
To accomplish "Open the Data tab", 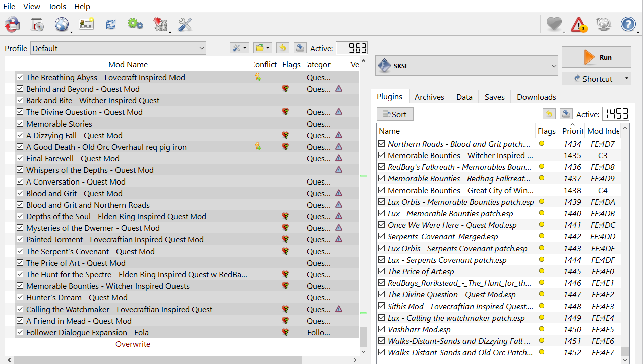I will click(464, 97).
